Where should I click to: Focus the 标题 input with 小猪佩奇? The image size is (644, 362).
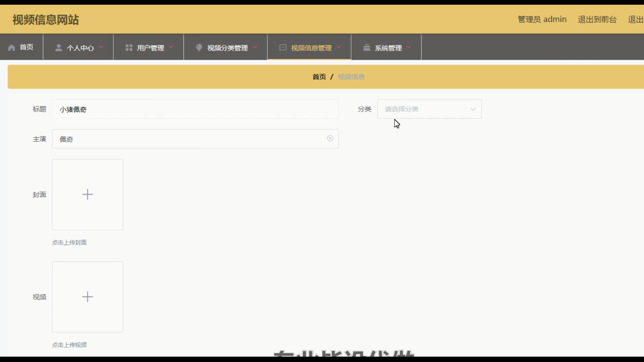coord(195,109)
